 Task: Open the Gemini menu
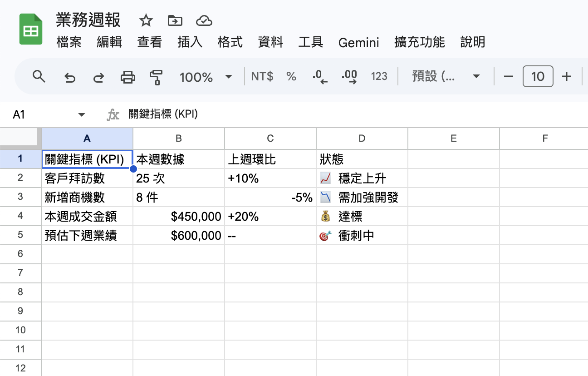click(358, 43)
